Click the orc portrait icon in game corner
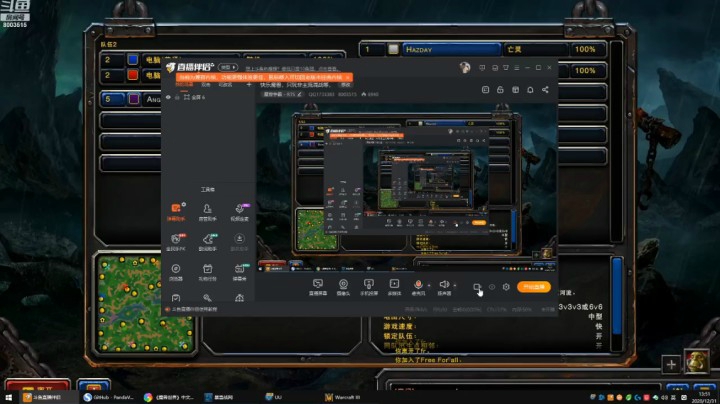 pyautogui.click(x=697, y=362)
